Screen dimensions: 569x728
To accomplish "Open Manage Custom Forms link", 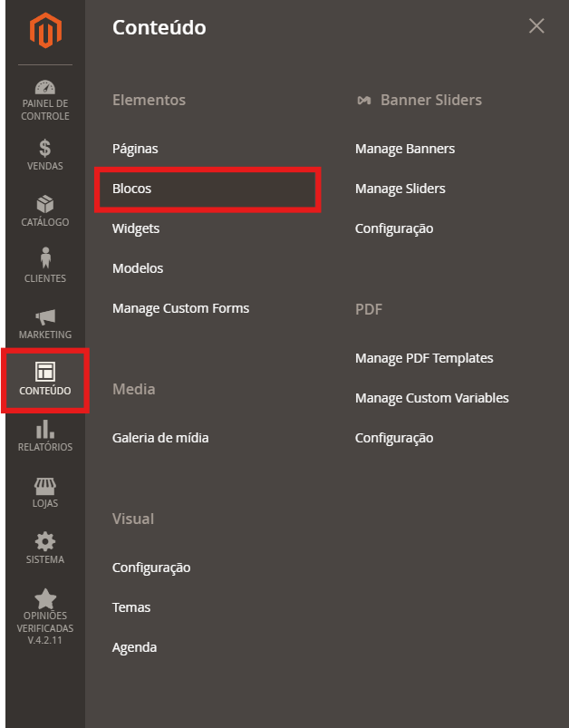I will pyautogui.click(x=180, y=308).
